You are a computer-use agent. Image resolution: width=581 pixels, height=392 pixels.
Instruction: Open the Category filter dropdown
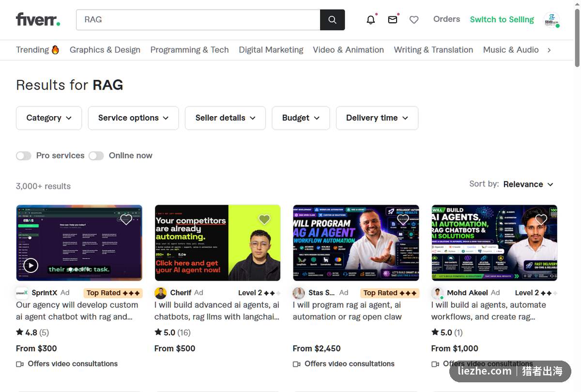pos(49,118)
